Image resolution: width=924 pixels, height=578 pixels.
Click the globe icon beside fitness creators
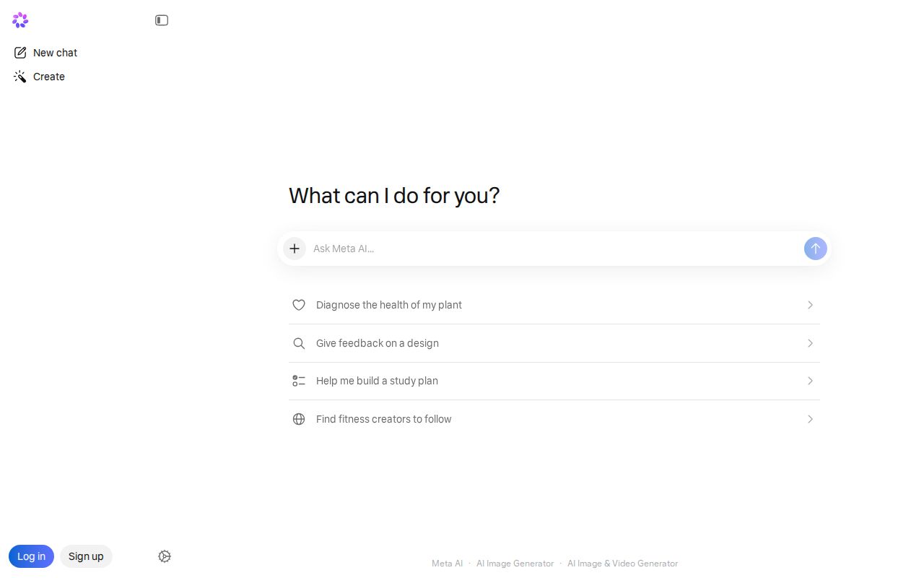[x=299, y=419]
